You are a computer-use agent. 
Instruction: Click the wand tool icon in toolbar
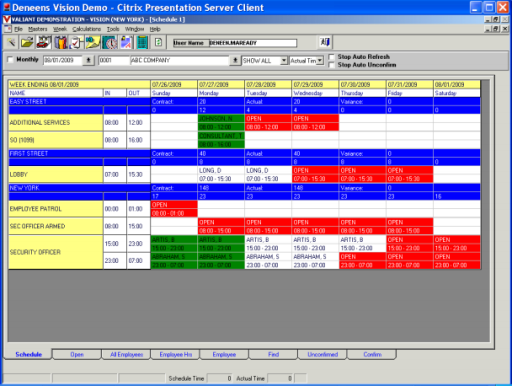click(x=11, y=43)
